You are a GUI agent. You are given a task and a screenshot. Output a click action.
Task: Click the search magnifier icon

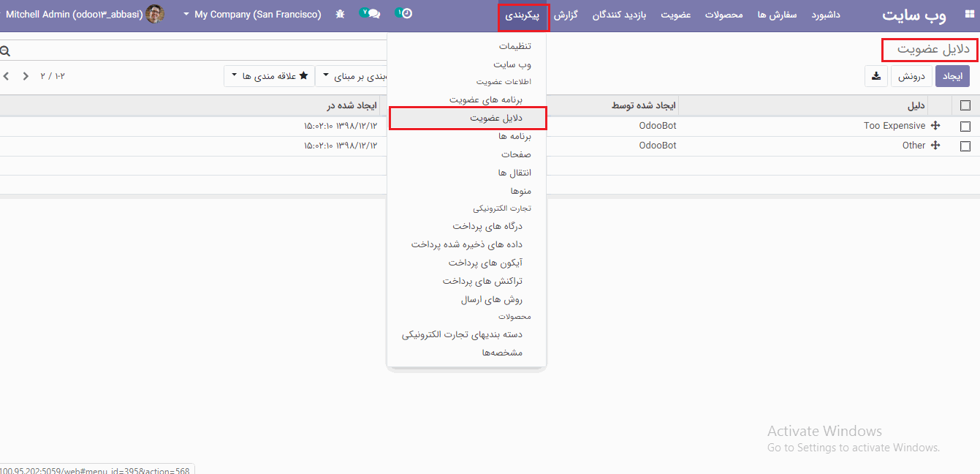(5, 51)
